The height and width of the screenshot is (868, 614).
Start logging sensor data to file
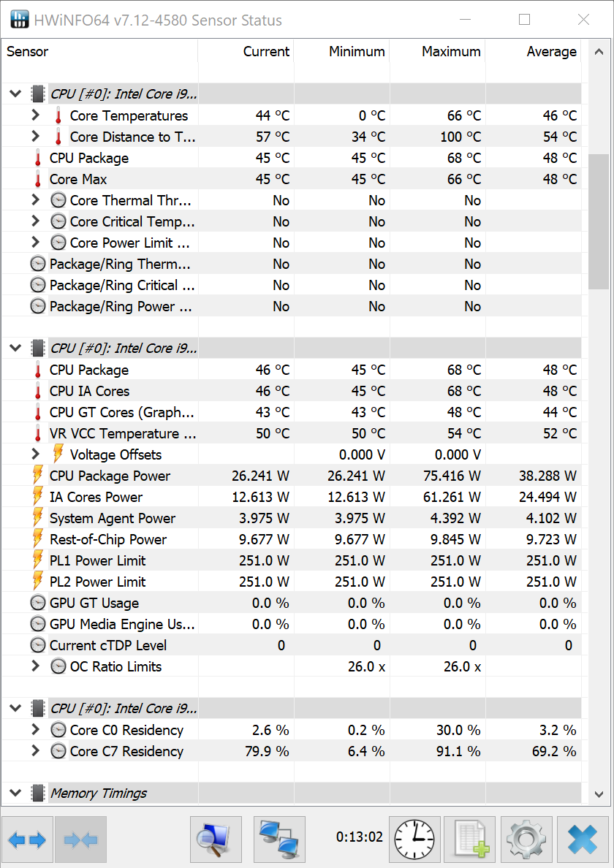click(470, 840)
